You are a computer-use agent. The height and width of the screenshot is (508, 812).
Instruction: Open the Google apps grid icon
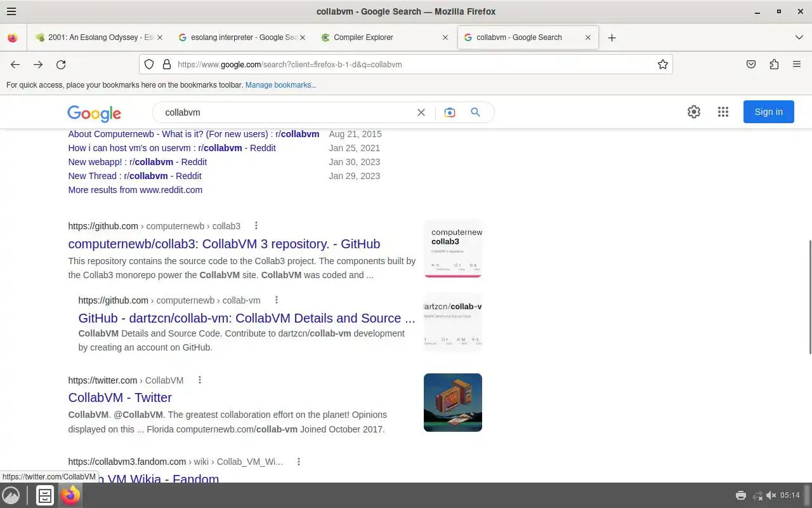pos(723,112)
